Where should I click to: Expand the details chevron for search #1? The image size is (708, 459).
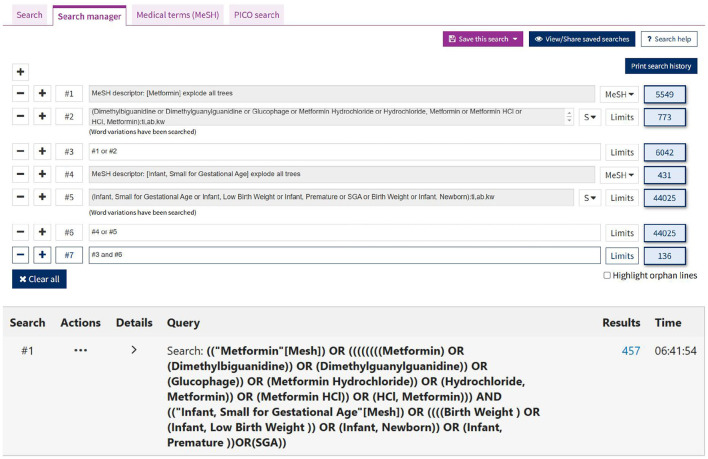[134, 350]
